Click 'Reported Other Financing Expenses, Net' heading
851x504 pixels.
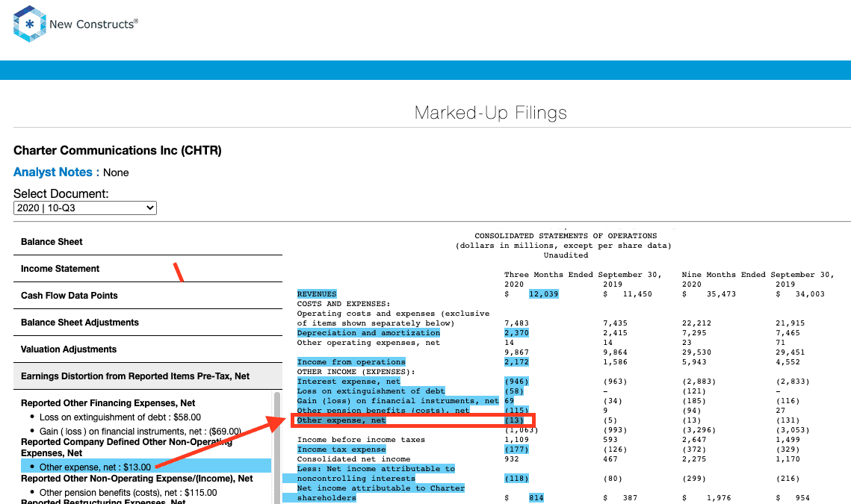click(x=108, y=403)
